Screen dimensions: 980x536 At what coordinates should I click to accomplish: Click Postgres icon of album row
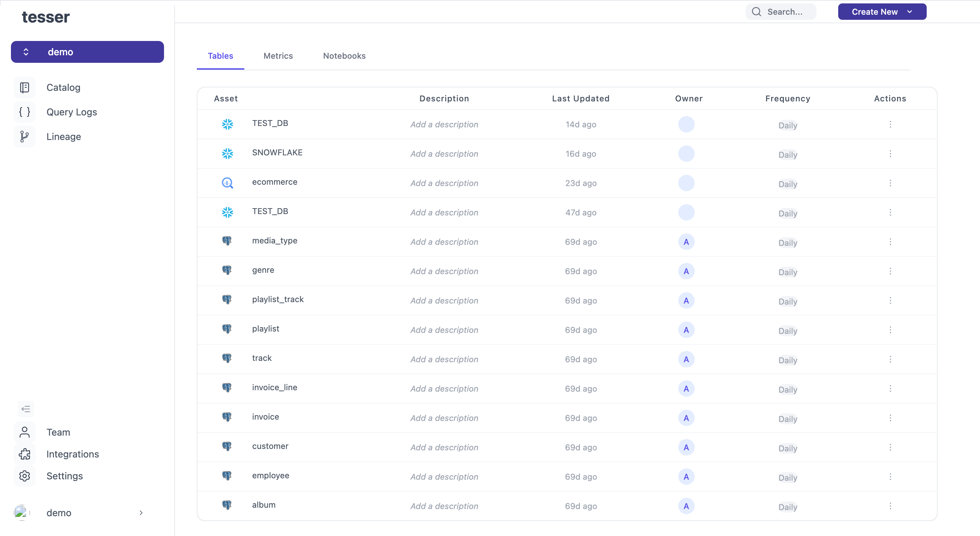pyautogui.click(x=227, y=505)
